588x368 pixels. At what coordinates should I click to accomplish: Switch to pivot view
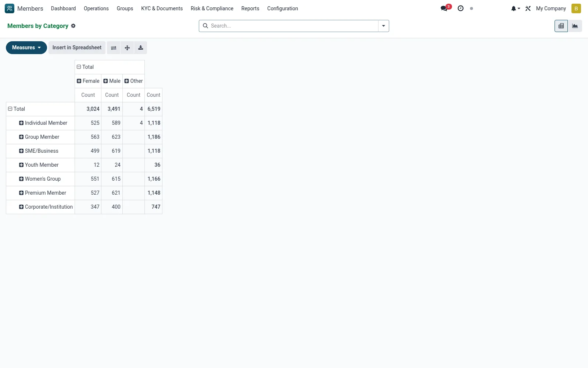561,26
